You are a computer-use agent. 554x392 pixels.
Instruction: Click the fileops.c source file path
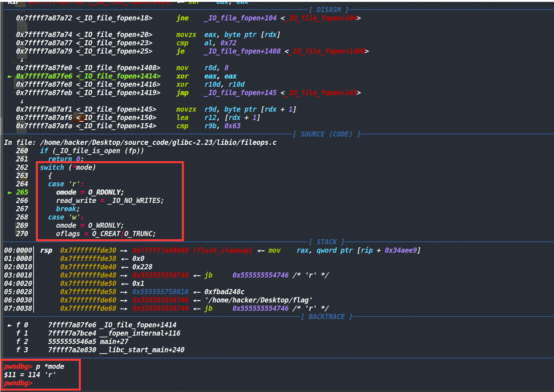tap(158, 142)
